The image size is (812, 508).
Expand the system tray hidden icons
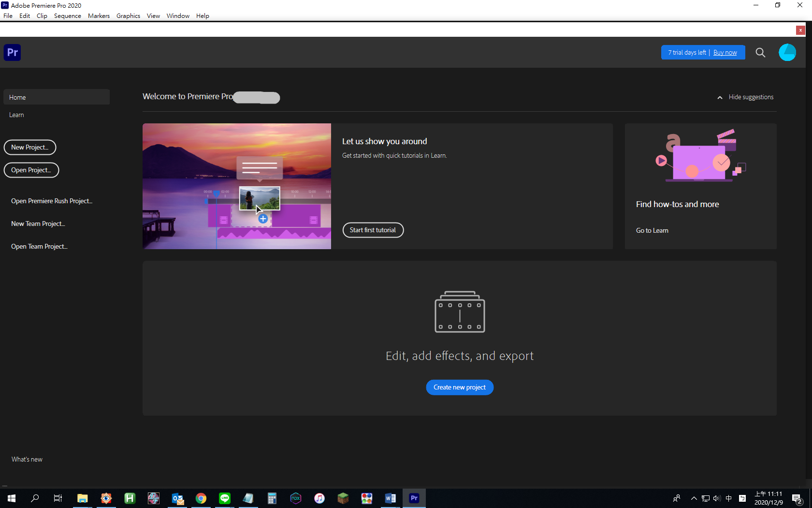click(694, 498)
